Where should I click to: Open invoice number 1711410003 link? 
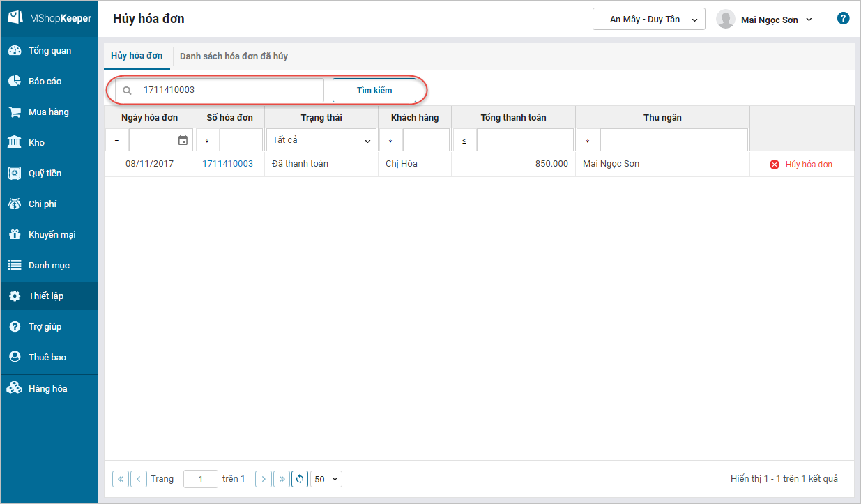(x=228, y=164)
